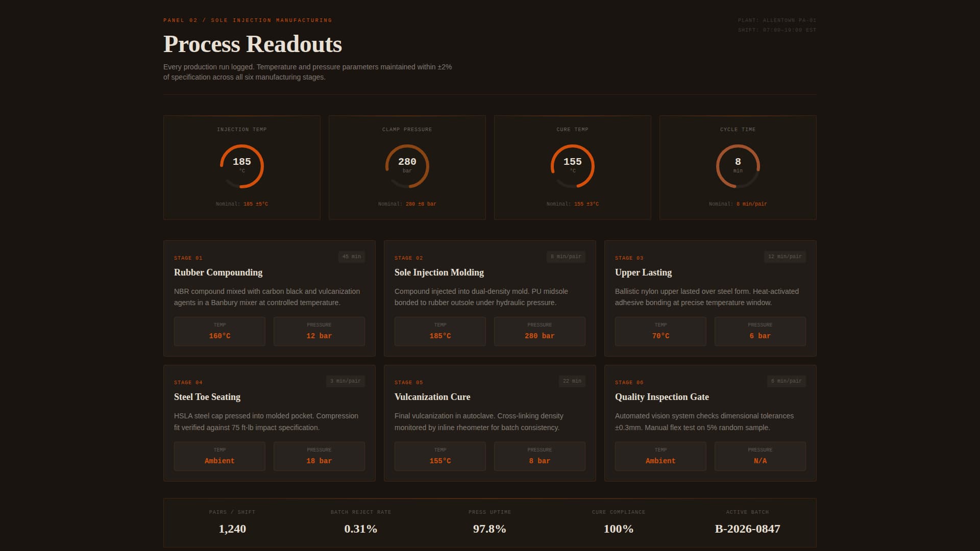The width and height of the screenshot is (980, 551).
Task: Select the Quality Inspection Gate heading
Action: pos(661,396)
